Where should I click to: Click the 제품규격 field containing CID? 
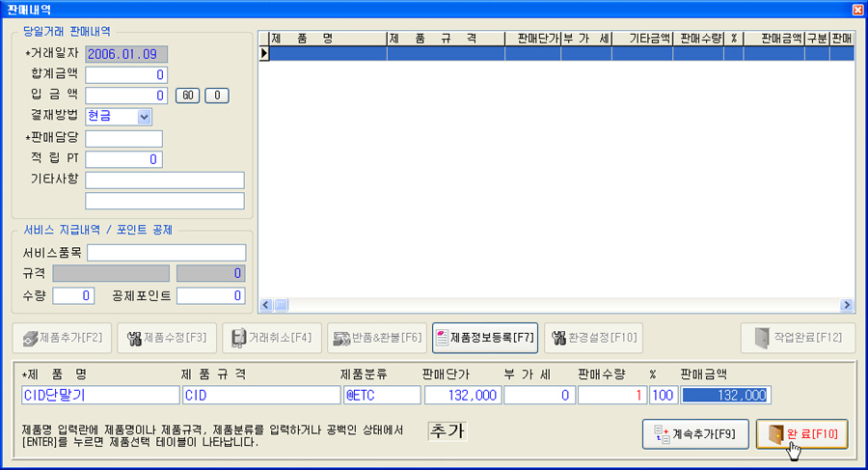(x=261, y=395)
